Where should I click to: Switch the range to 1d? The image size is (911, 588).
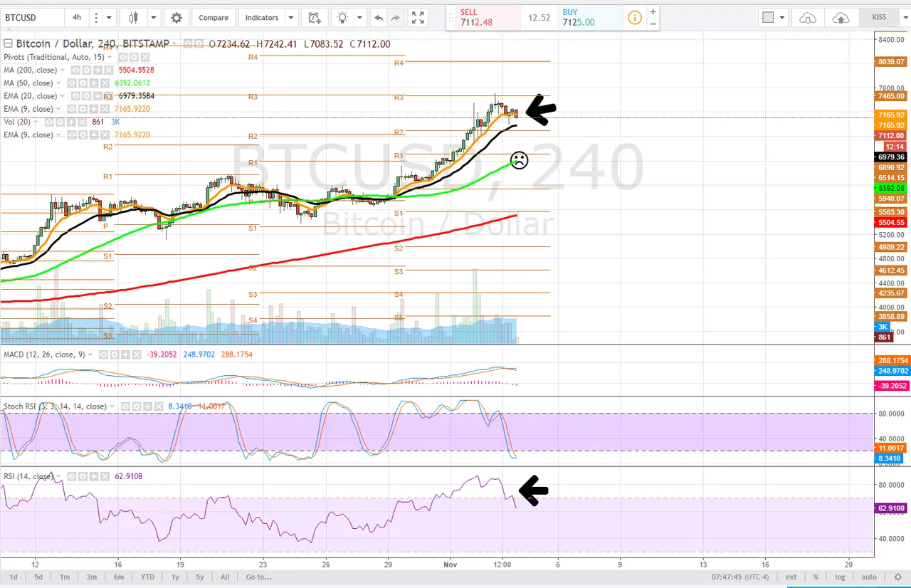click(14, 577)
